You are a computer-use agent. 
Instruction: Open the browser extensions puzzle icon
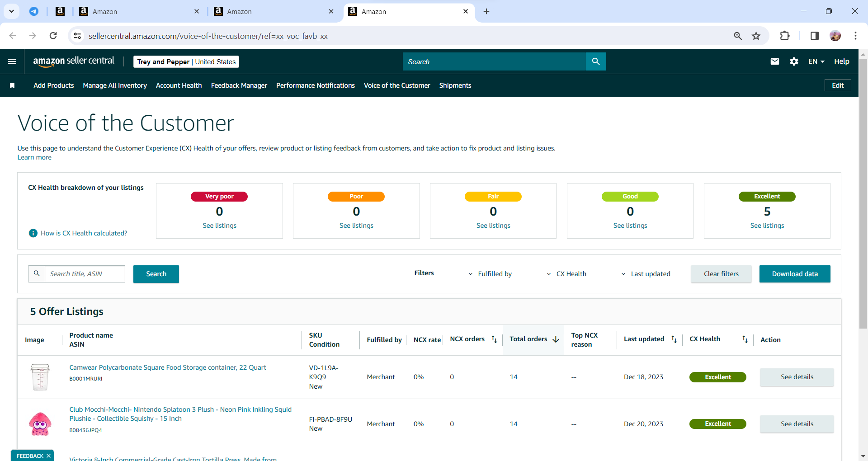coord(785,36)
